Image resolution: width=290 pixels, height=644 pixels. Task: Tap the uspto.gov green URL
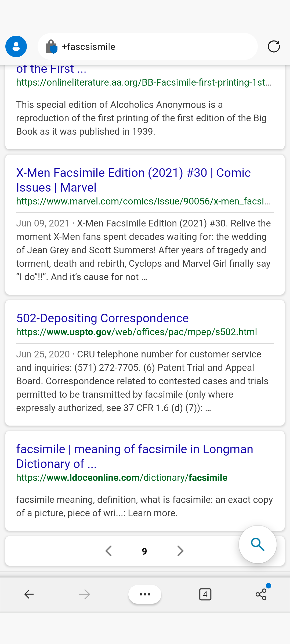coord(136,332)
